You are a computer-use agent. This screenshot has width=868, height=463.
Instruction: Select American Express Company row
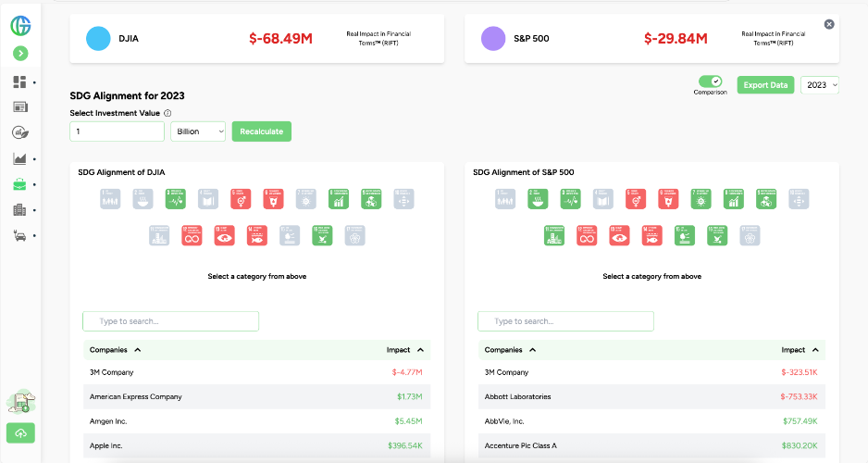257,396
